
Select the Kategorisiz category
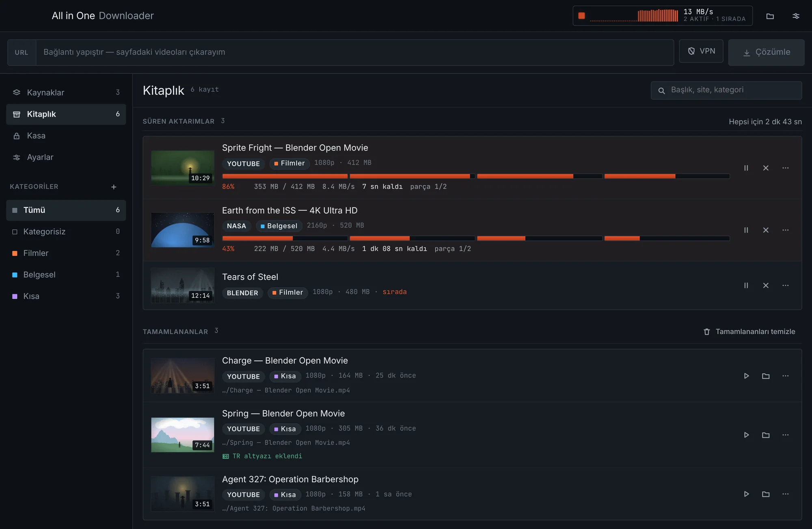coord(66,231)
